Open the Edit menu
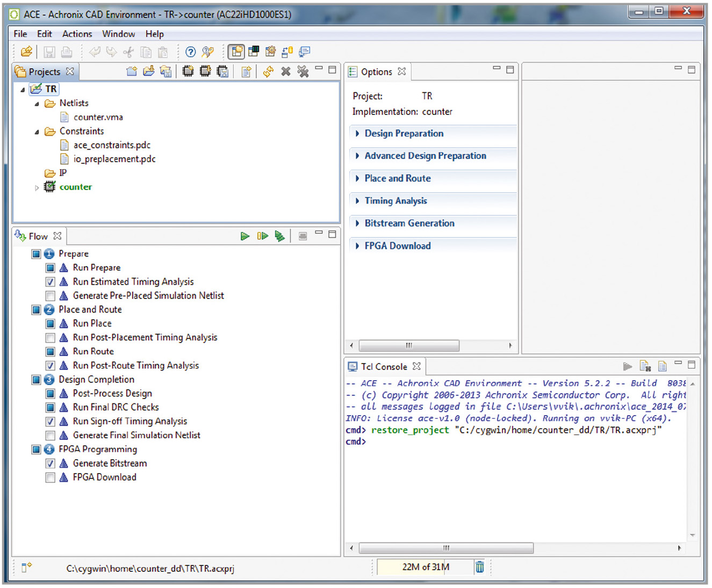 coord(45,34)
